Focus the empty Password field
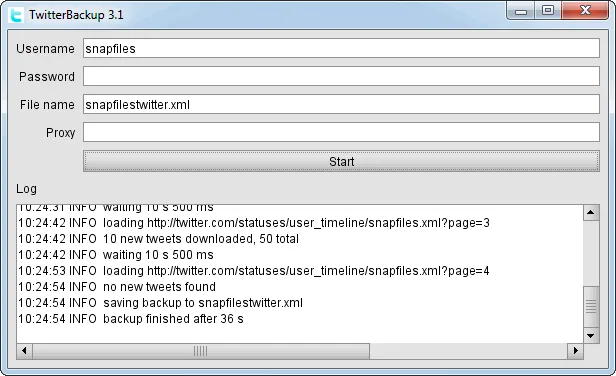Screen dimensions: 616x376 coord(341,76)
